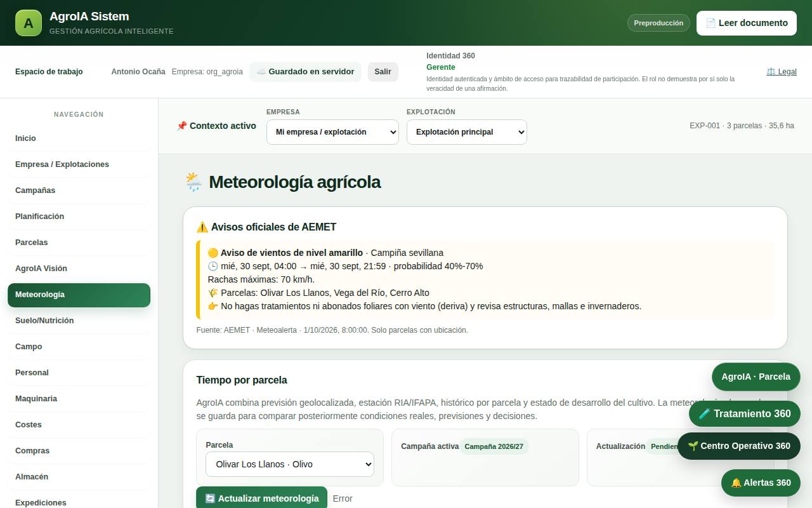Click the Gerente role label
Screen dimensions: 812x508
(441, 67)
